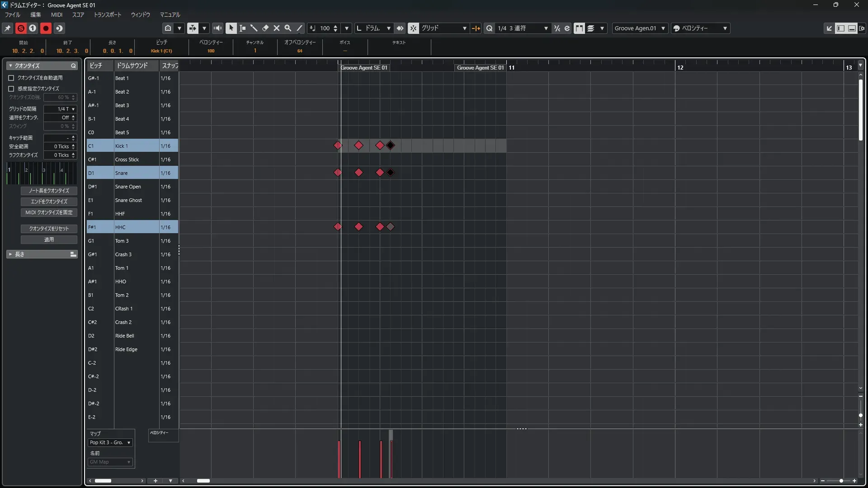
Task: Open the MIDI menu
Action: [x=57, y=15]
